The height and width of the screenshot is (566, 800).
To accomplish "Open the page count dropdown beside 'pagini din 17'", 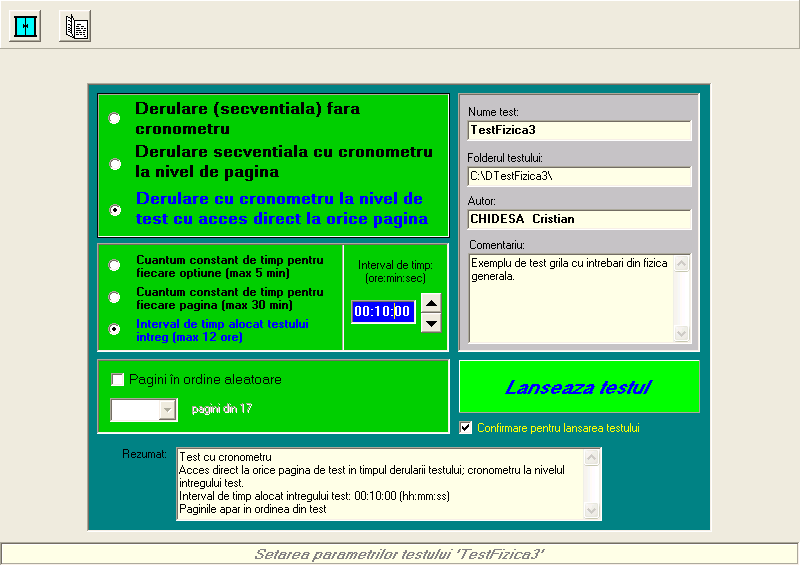I will click(167, 410).
